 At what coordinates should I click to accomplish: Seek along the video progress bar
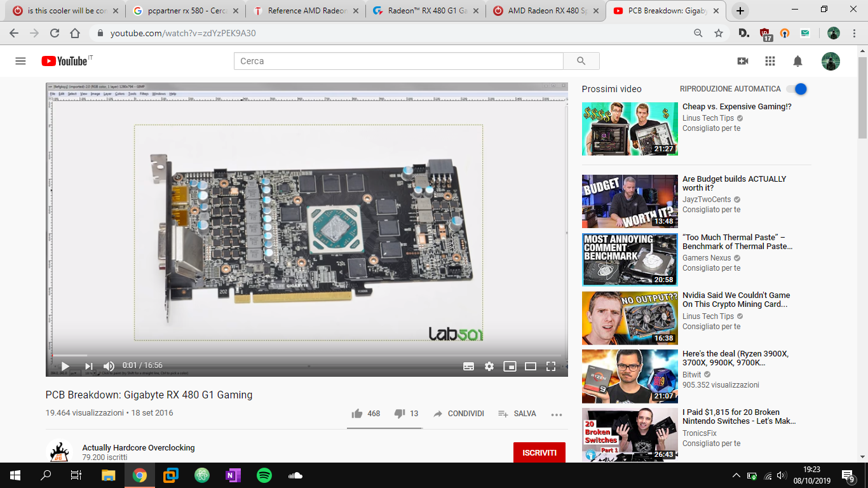tap(307, 355)
